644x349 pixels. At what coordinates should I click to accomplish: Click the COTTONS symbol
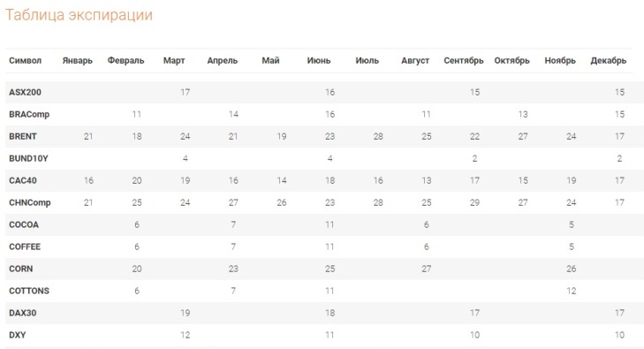[x=29, y=291]
